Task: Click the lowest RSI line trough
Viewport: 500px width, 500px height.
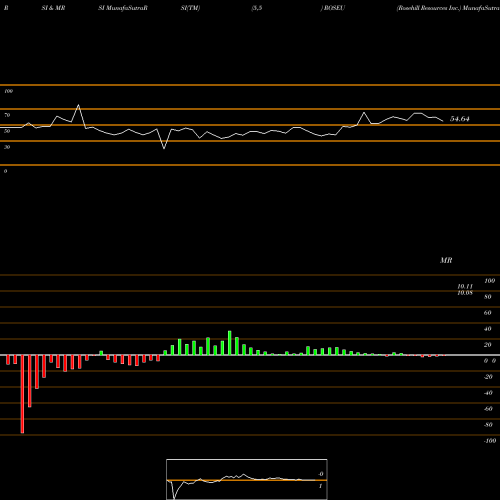Action: (164, 148)
